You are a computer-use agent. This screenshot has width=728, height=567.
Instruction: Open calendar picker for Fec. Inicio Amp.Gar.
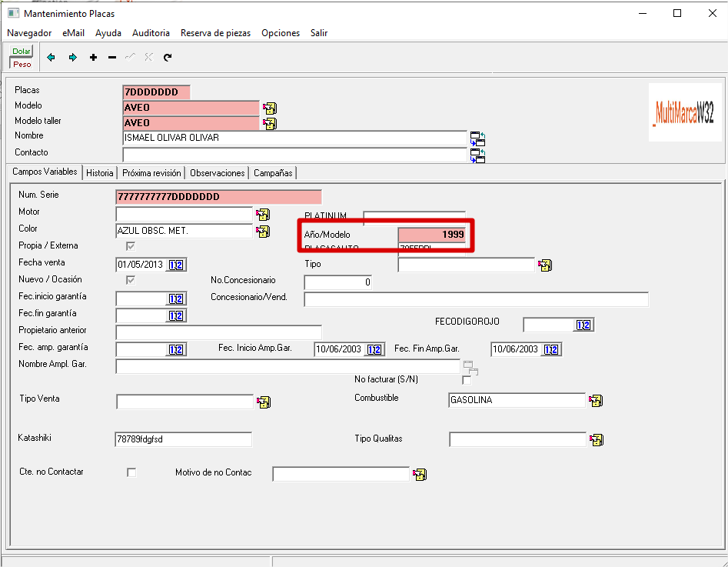374,349
